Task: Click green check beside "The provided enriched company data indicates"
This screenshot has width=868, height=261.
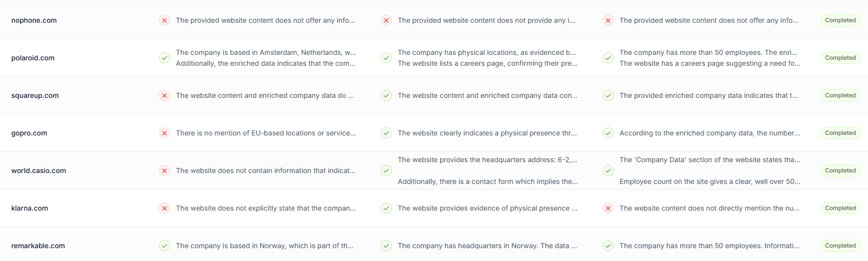Action: point(608,95)
